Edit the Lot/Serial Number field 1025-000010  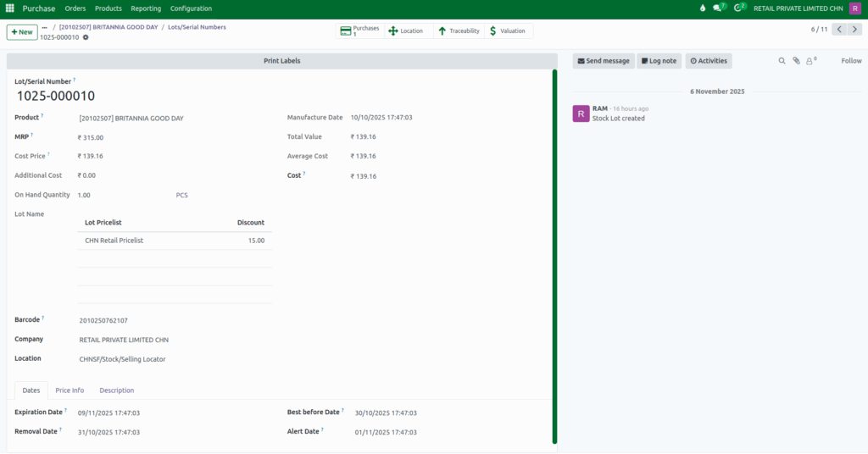click(56, 96)
